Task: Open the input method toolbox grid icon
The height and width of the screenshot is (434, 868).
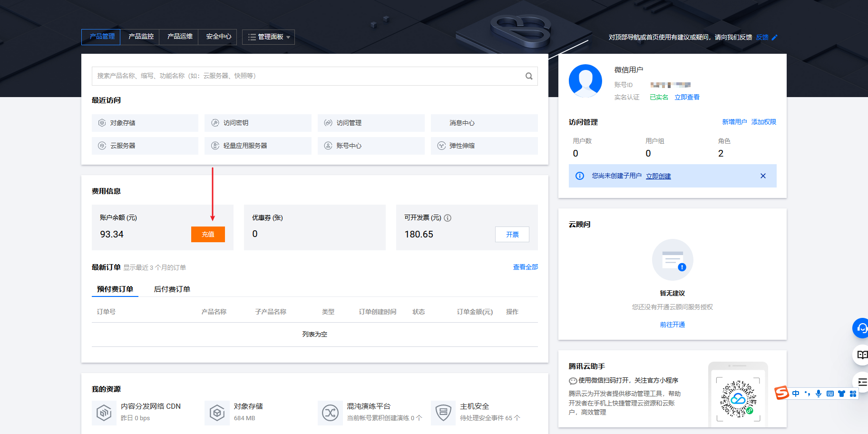Action: [853, 394]
